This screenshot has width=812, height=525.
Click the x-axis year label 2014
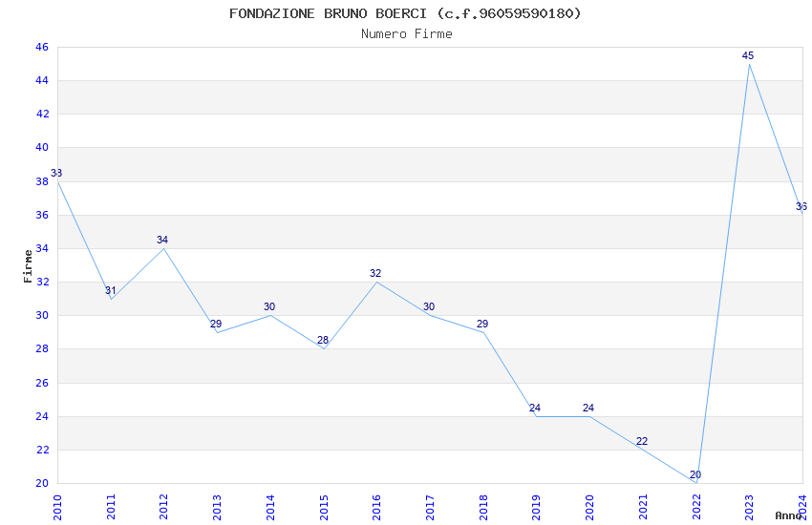pos(270,508)
